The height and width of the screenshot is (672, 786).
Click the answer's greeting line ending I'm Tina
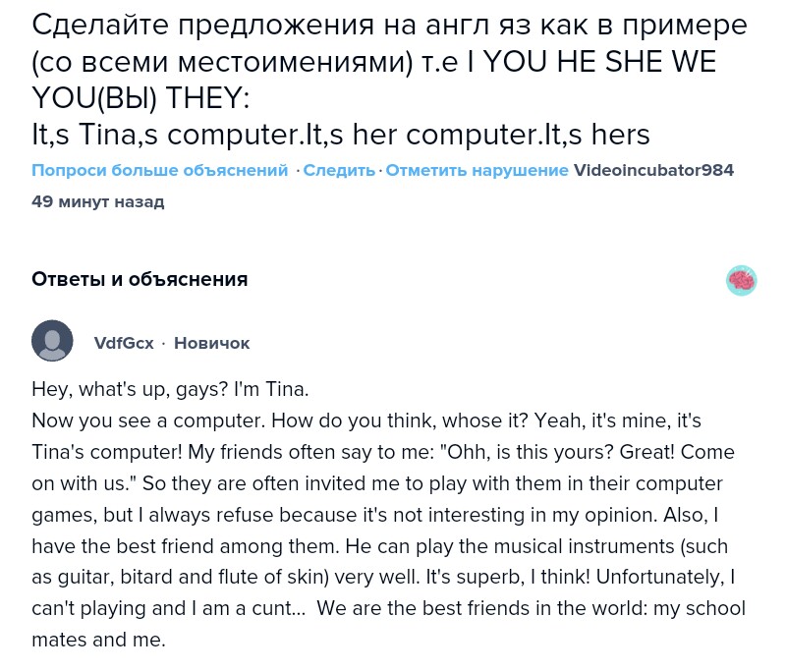[x=170, y=389]
